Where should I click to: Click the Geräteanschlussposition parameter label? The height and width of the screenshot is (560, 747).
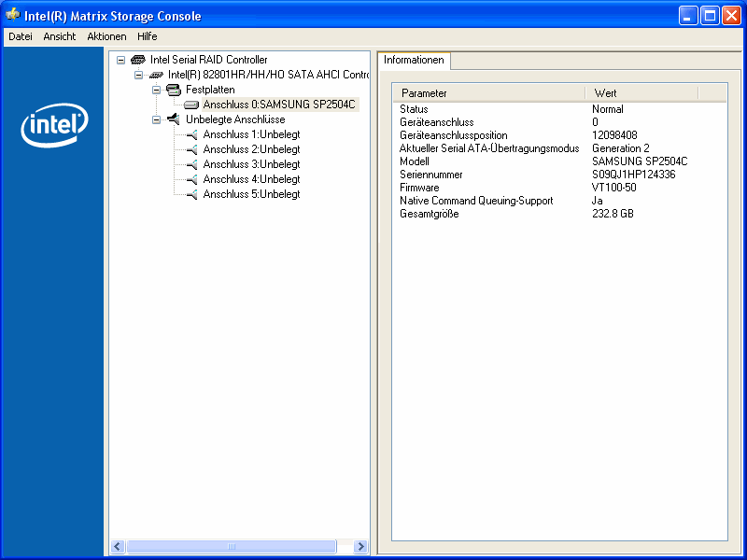click(x=453, y=135)
